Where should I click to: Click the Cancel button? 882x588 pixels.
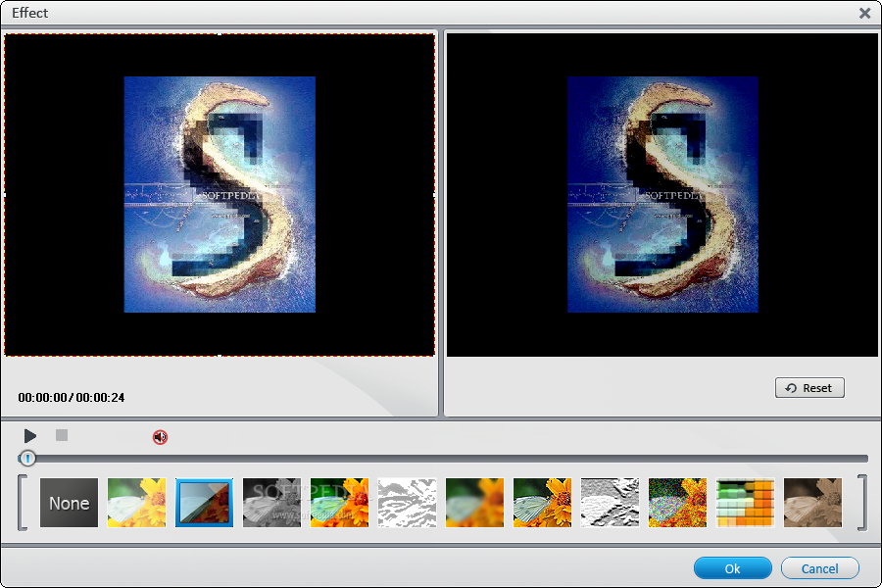(819, 568)
